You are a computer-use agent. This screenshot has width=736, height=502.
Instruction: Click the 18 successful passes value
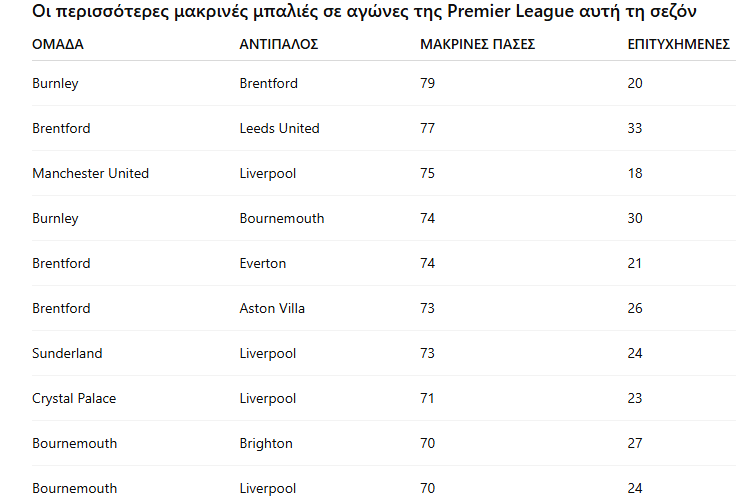635,173
